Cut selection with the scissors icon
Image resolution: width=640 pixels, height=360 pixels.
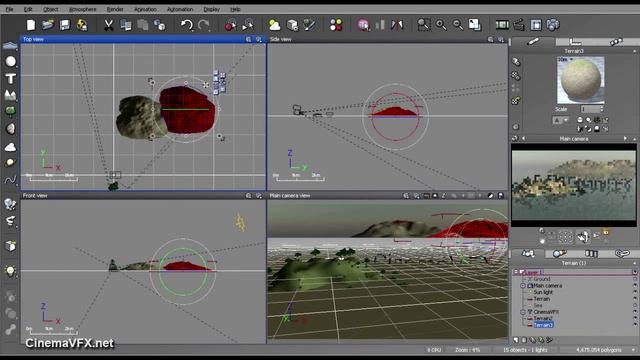pos(108,25)
